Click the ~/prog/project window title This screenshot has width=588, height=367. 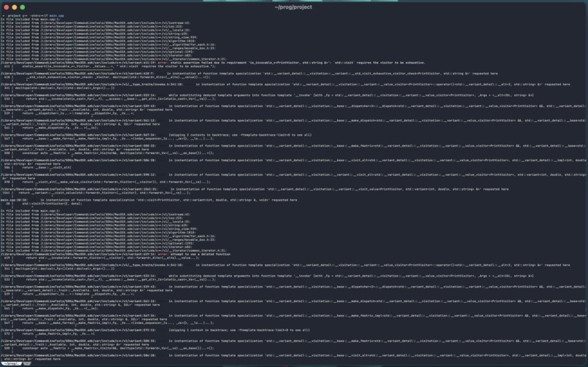(x=293, y=7)
